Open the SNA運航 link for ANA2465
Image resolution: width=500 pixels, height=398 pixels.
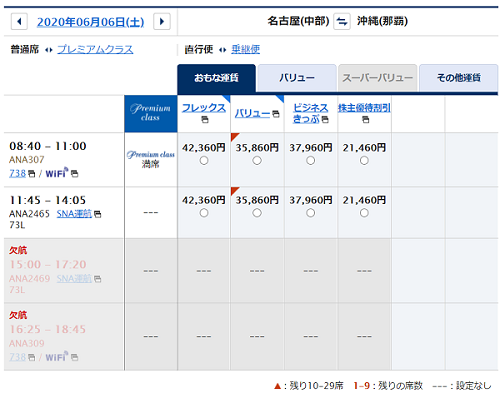click(74, 214)
